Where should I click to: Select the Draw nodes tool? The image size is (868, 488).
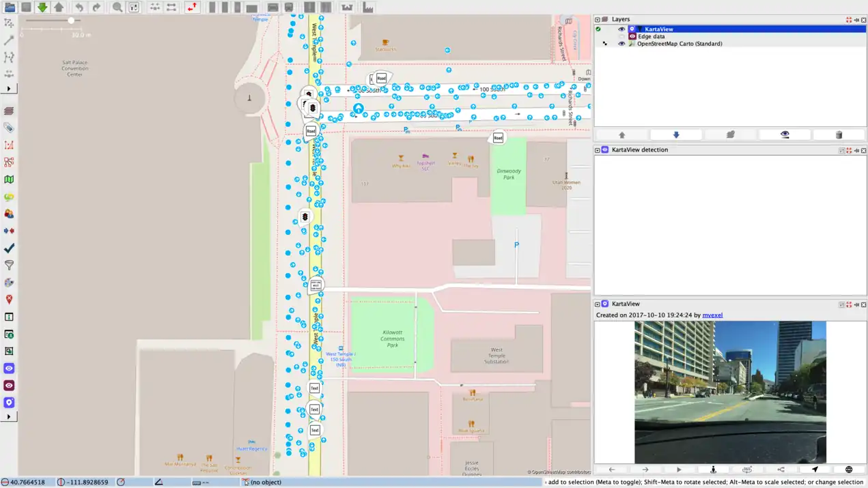point(9,40)
